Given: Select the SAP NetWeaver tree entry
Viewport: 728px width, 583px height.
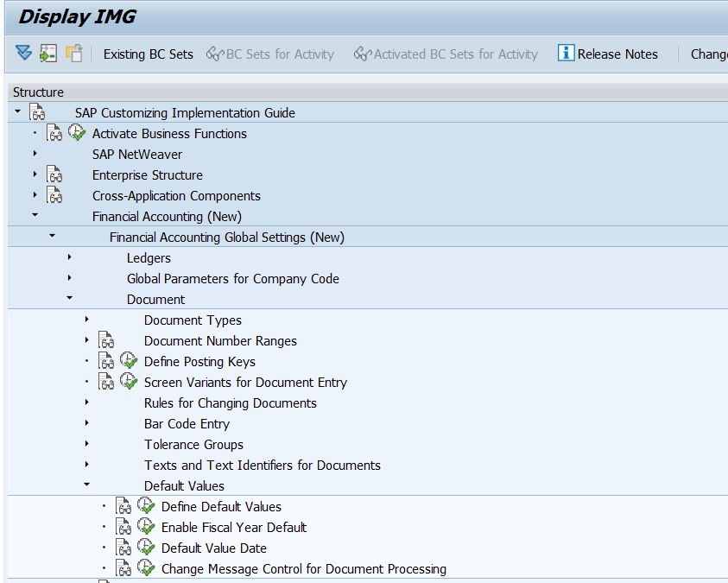Looking at the screenshot, I should [137, 154].
